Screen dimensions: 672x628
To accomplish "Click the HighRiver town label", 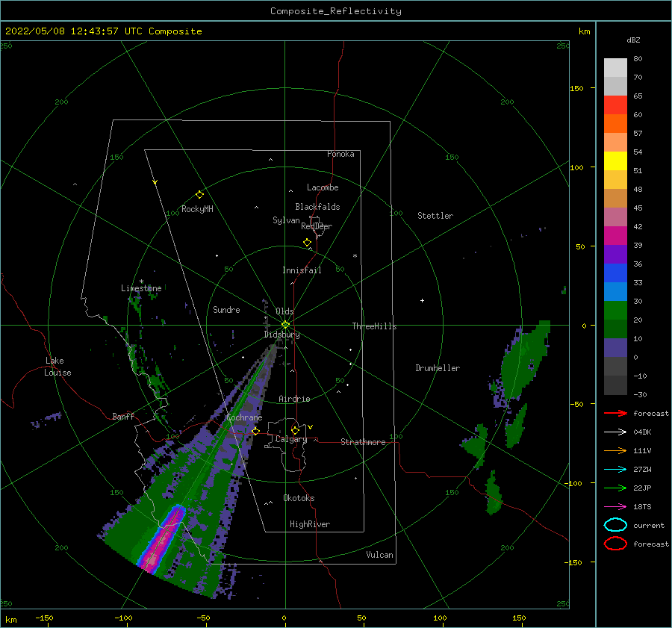I will tap(310, 524).
